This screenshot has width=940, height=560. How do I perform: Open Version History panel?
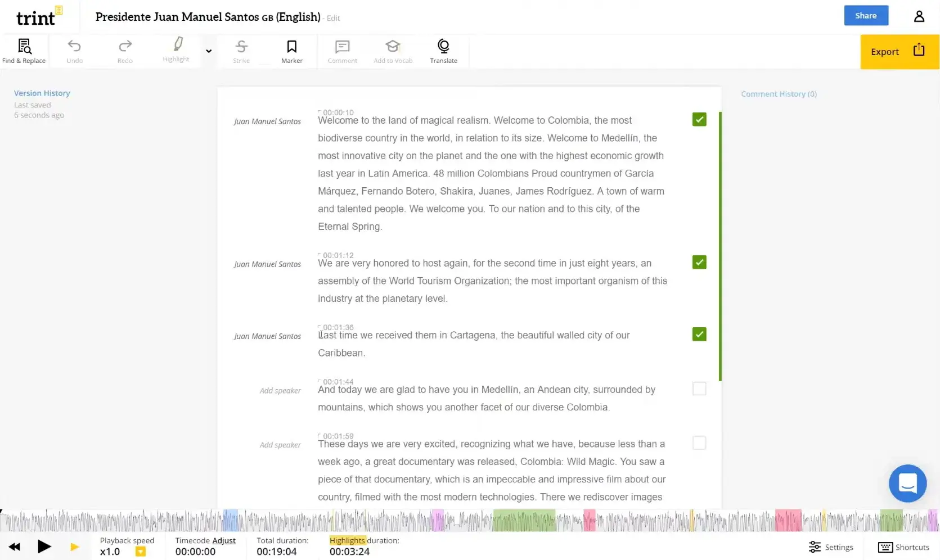(x=42, y=93)
